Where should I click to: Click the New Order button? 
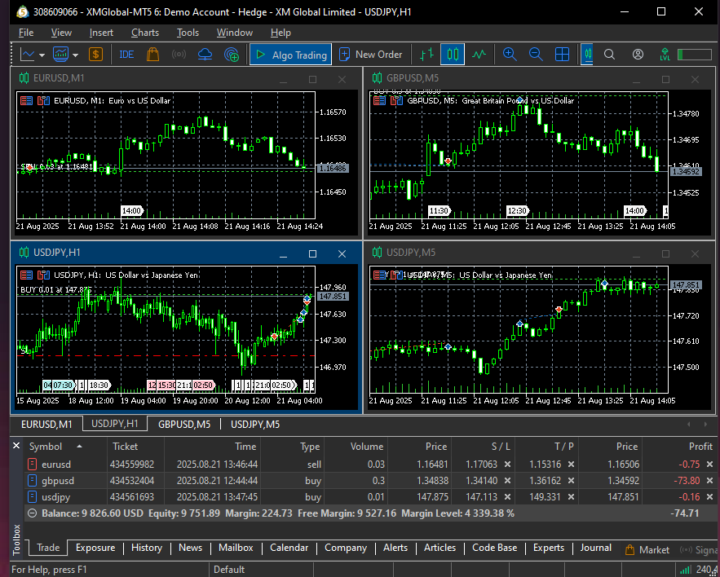coord(371,55)
